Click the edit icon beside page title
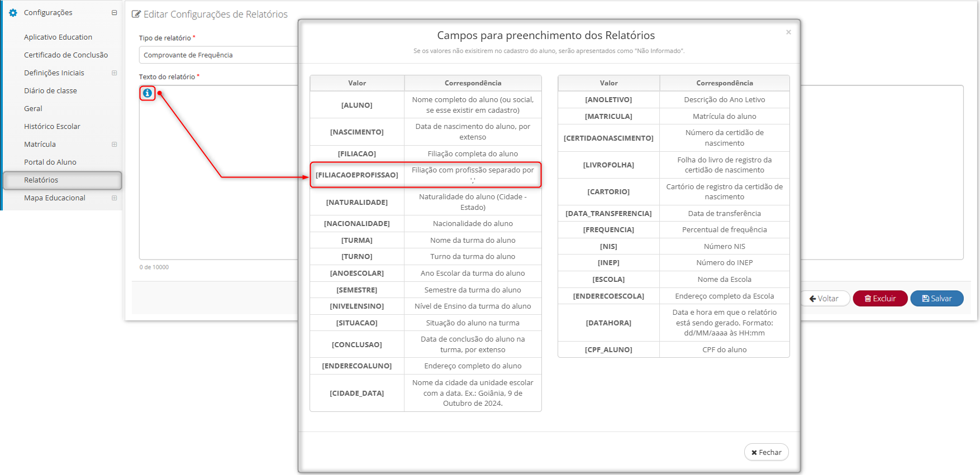The height and width of the screenshot is (475, 980). tap(136, 14)
